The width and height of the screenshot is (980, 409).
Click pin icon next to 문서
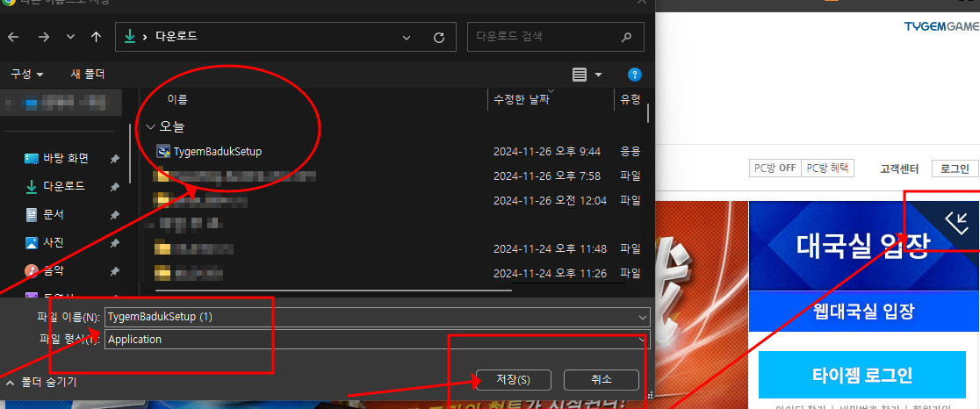click(x=114, y=215)
